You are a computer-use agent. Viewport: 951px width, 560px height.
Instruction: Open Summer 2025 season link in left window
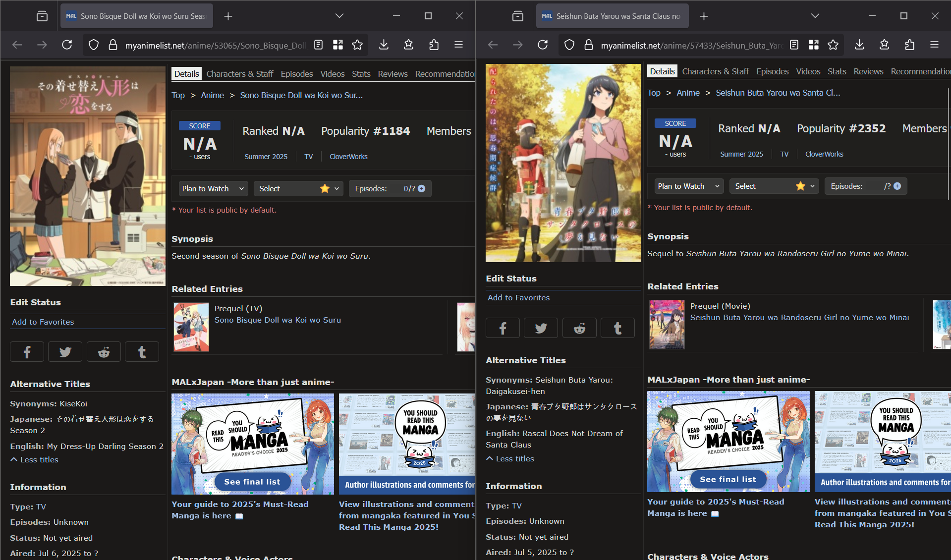coord(266,157)
